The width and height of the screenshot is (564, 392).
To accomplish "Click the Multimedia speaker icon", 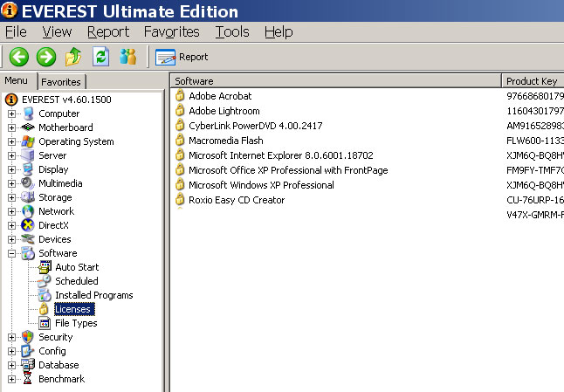I will [28, 183].
